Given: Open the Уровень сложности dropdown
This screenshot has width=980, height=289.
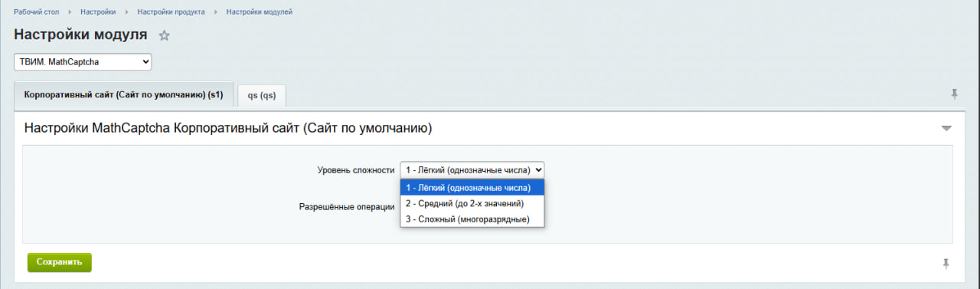Looking at the screenshot, I should [x=472, y=169].
